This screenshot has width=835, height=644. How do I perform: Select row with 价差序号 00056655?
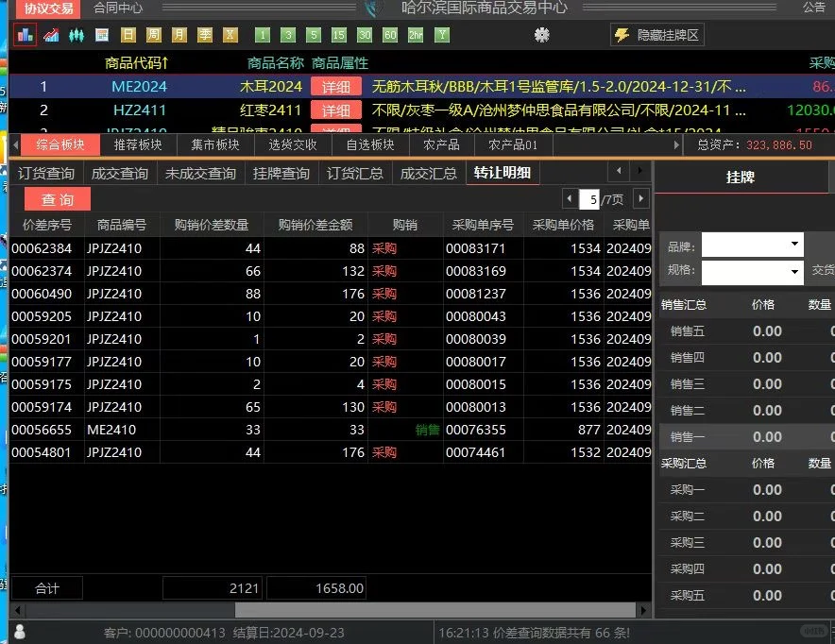pyautogui.click(x=331, y=430)
